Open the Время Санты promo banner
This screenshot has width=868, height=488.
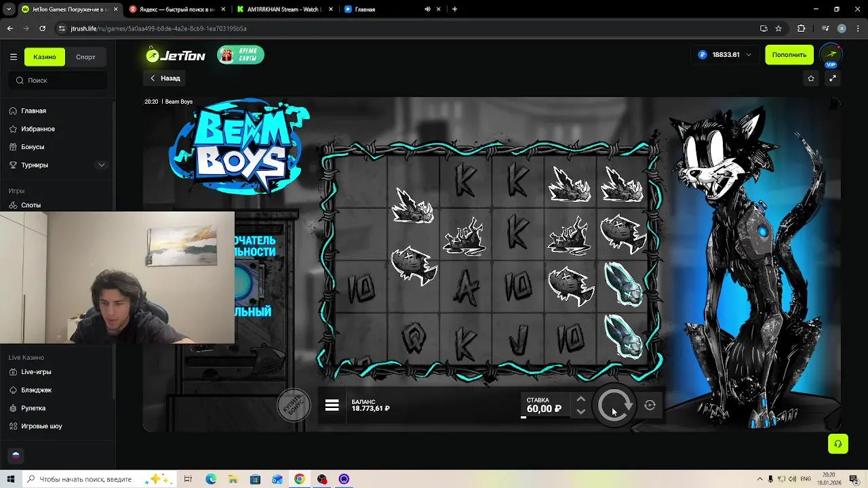tap(241, 55)
